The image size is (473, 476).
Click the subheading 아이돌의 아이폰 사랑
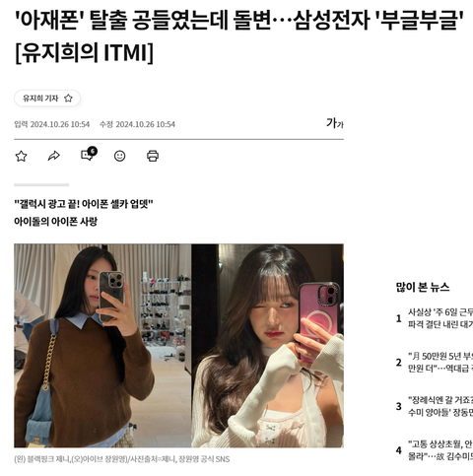point(55,222)
